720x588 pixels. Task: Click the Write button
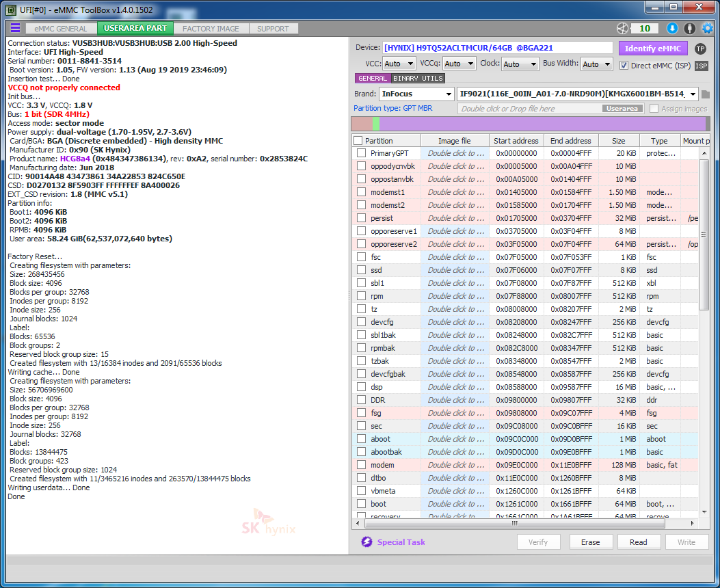[x=686, y=542]
